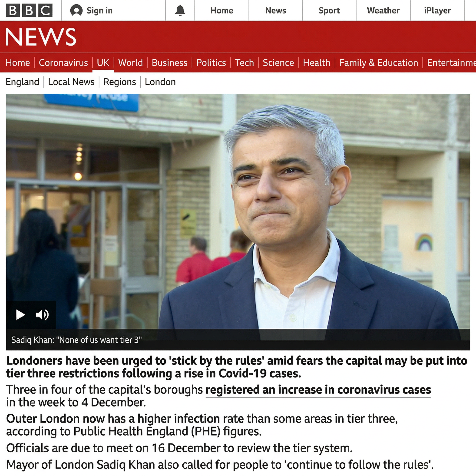Click the BBC logo
Image resolution: width=476 pixels, height=476 pixels.
pyautogui.click(x=29, y=10)
